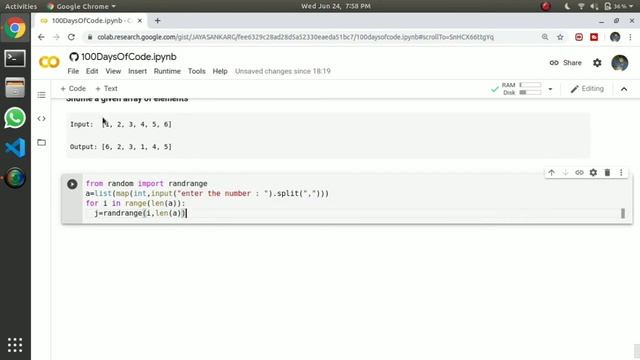The width and height of the screenshot is (640, 360).
Task: Click the Input example text
Action: (120, 124)
